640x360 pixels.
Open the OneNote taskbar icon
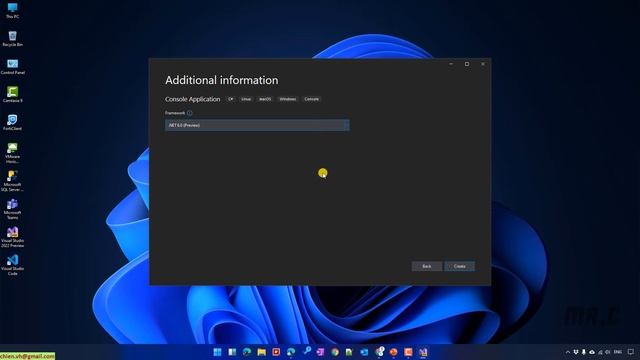pyautogui.click(x=320, y=352)
